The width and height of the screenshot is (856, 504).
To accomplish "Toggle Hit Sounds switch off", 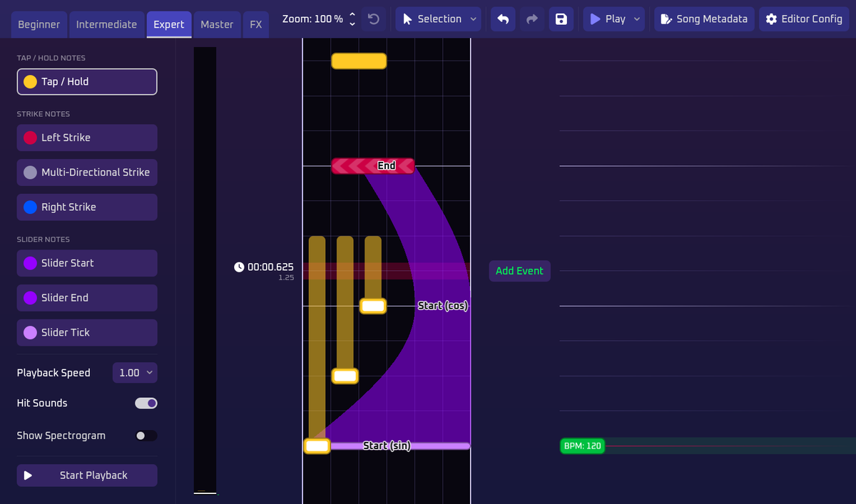I will point(146,403).
